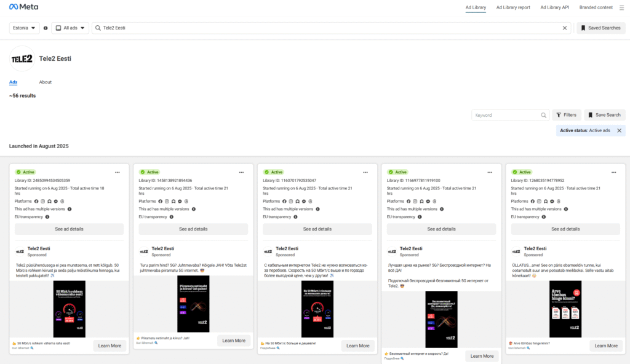Remove the Active status filter chip
Screen dimensions: 630x364
point(619,130)
